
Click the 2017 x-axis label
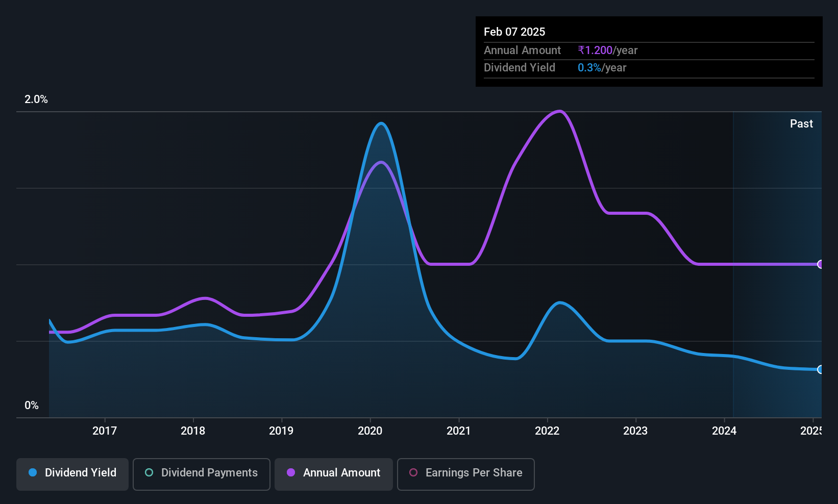pyautogui.click(x=105, y=431)
